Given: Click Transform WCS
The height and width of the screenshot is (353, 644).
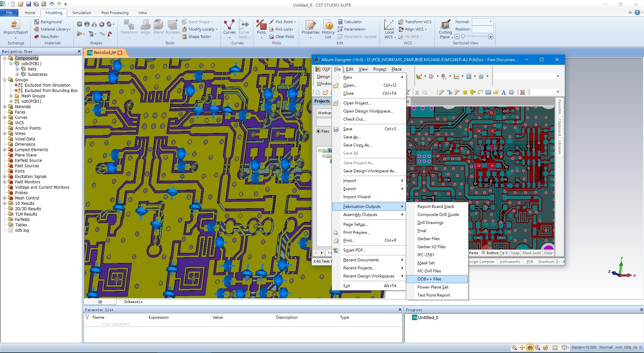Looking at the screenshot, I should (415, 22).
